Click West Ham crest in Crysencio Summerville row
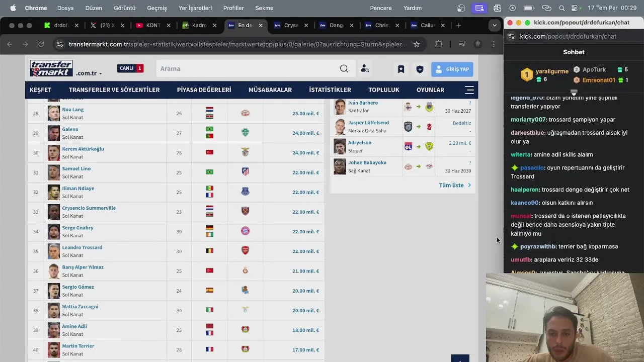The height and width of the screenshot is (362, 644). [245, 212]
